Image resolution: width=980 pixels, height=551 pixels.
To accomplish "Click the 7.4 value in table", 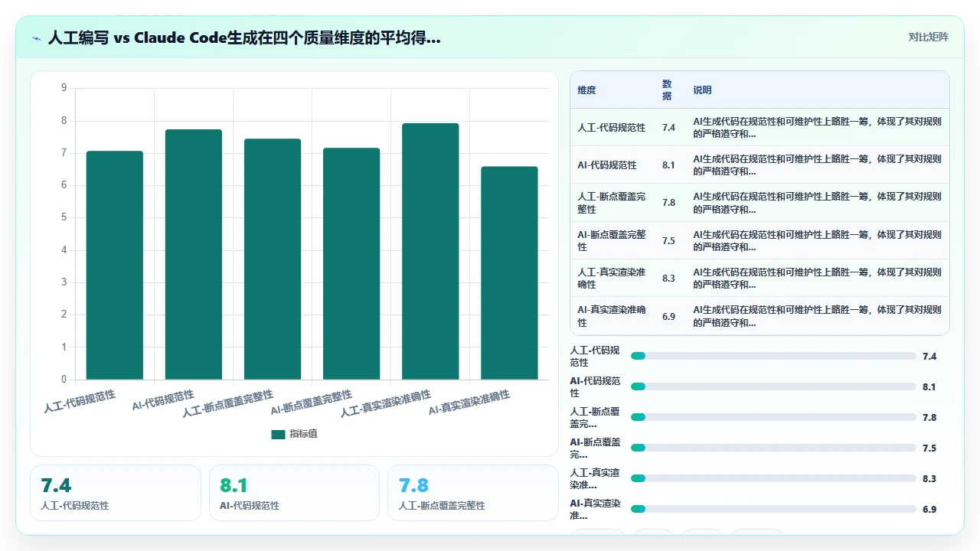I will click(668, 127).
